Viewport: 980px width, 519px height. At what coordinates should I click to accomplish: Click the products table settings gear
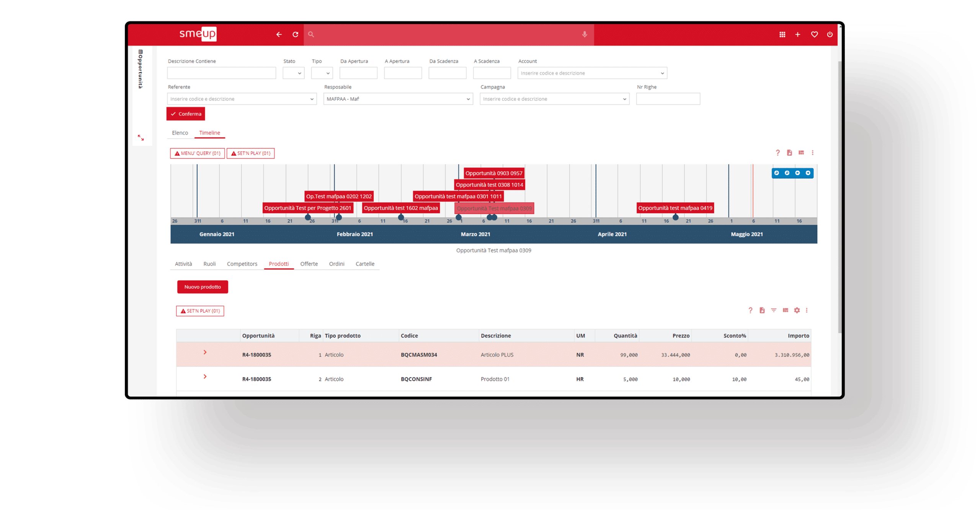[x=797, y=310]
